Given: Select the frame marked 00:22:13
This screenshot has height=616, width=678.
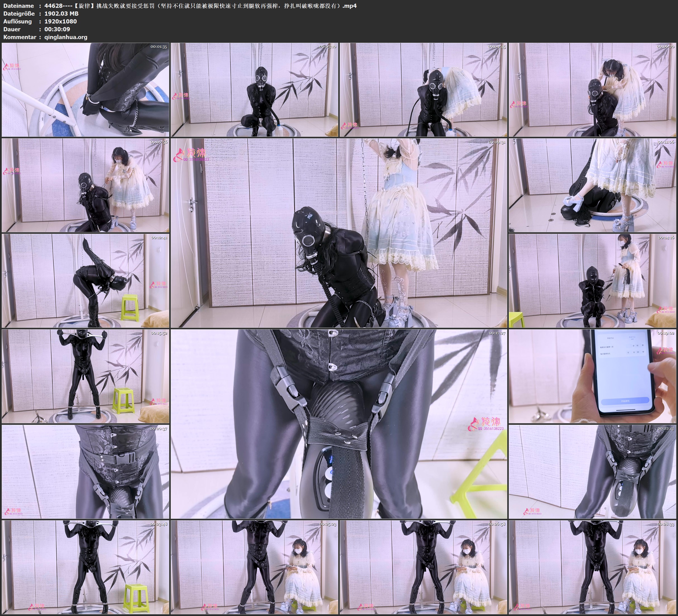Looking at the screenshot, I should [593, 472].
